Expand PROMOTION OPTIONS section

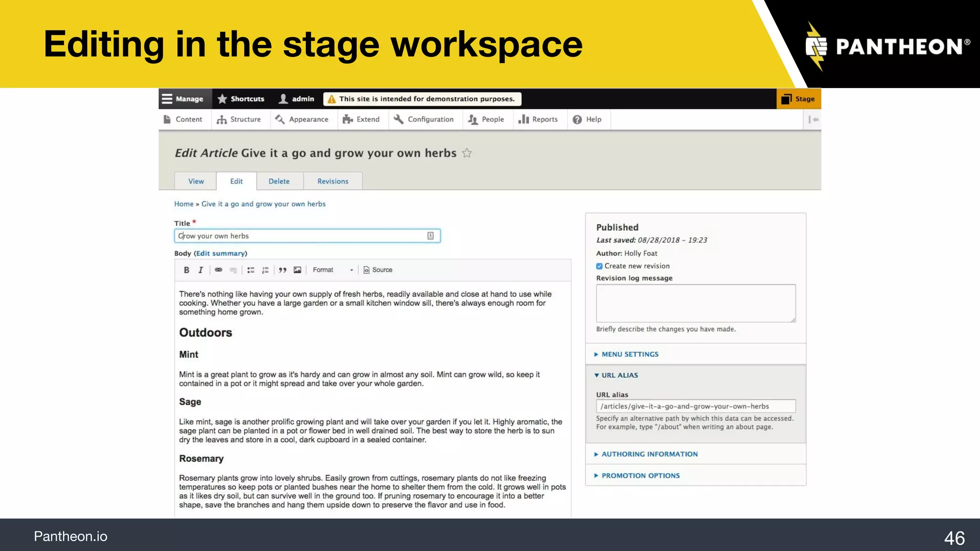[x=640, y=476]
